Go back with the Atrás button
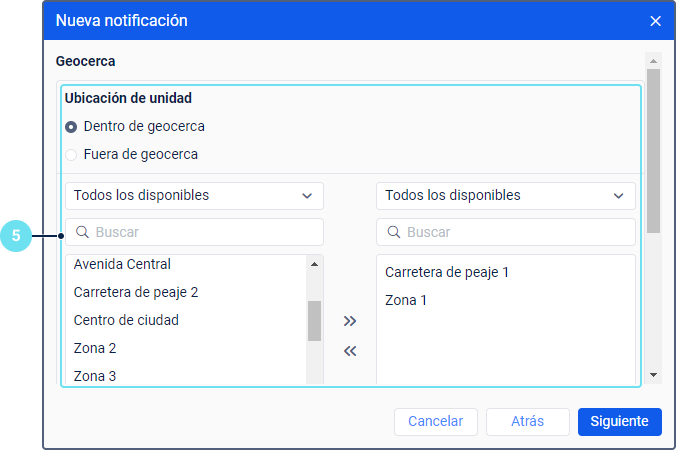 coord(527,422)
